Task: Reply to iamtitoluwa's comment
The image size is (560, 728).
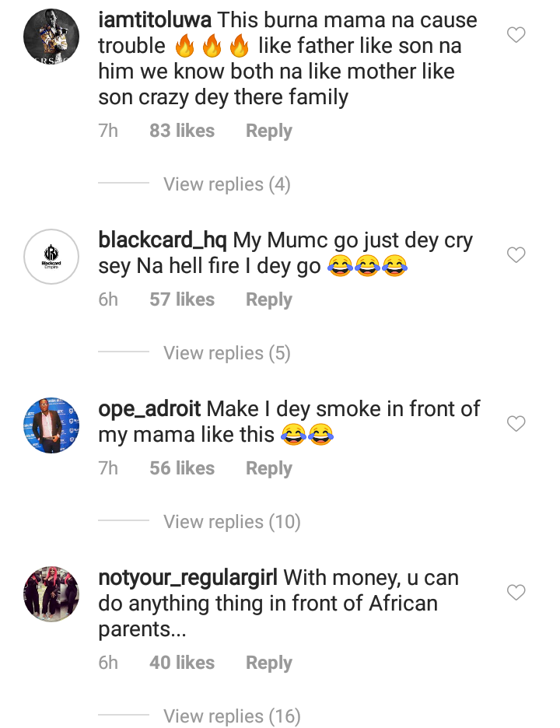Action: [268, 131]
